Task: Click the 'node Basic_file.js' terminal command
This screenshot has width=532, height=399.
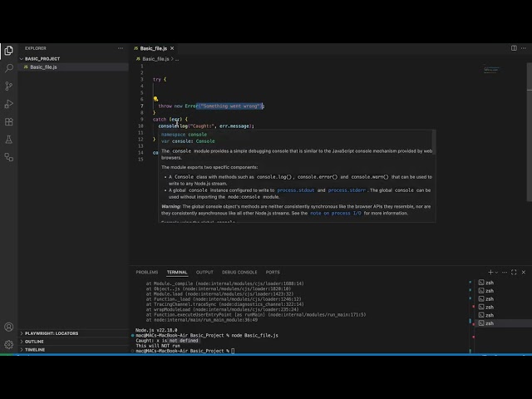Action: click(x=254, y=335)
